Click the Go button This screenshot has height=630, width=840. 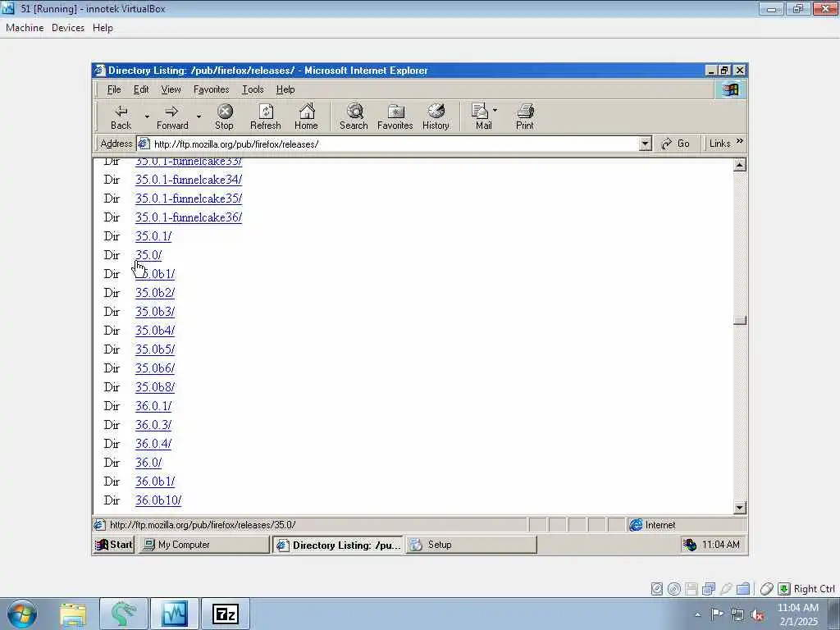tap(676, 144)
